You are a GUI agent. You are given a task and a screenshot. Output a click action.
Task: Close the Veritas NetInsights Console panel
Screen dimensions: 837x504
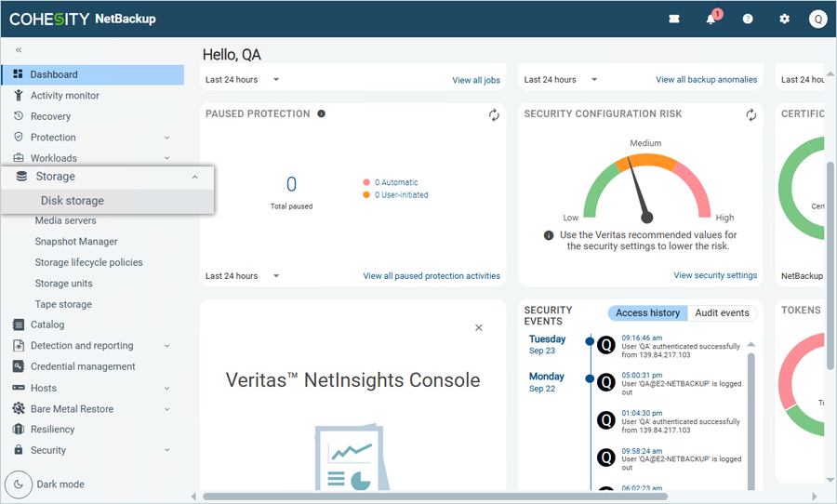click(x=479, y=327)
